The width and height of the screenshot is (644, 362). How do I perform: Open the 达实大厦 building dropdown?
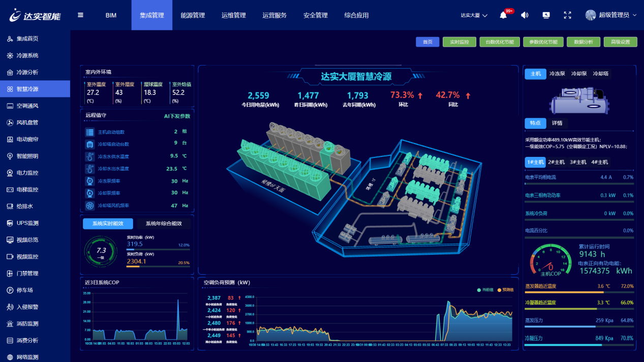474,15
